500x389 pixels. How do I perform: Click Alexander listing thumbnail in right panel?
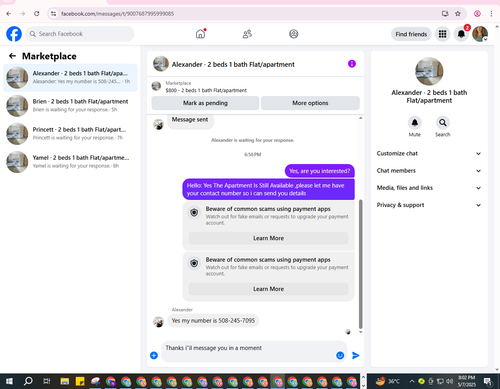point(429,71)
